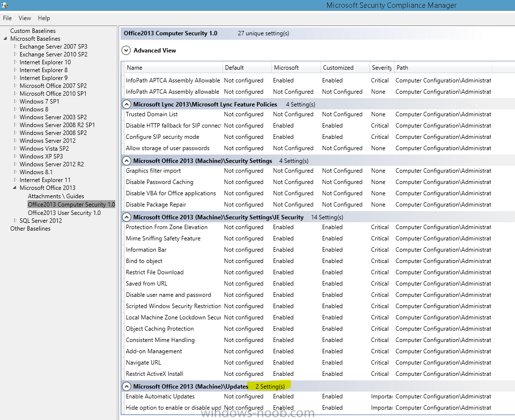Select the Windows 8 baseline

tap(34, 109)
